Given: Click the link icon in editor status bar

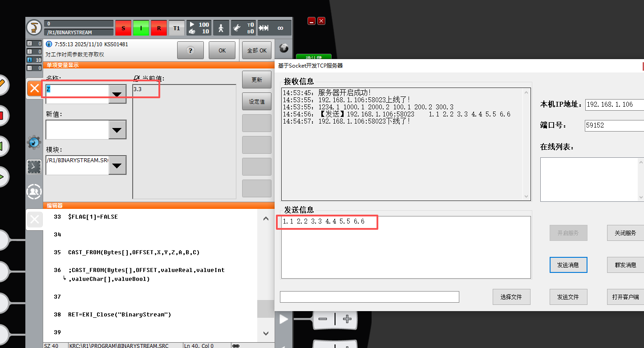Looking at the screenshot, I should coord(236,345).
